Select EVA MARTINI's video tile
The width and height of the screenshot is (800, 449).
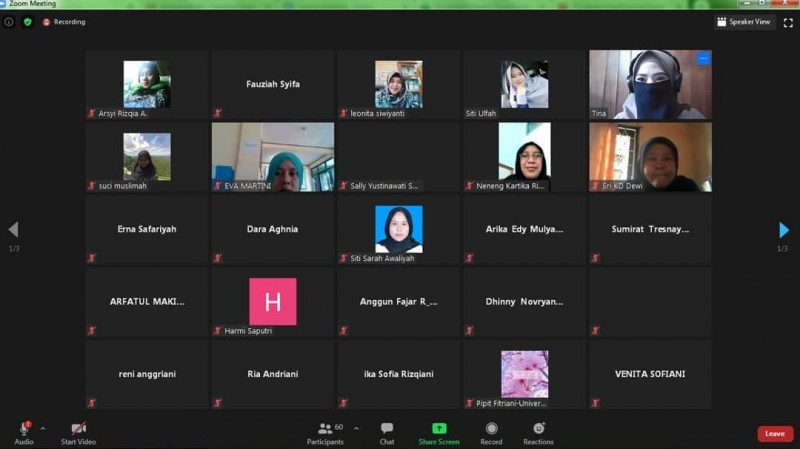click(x=273, y=157)
